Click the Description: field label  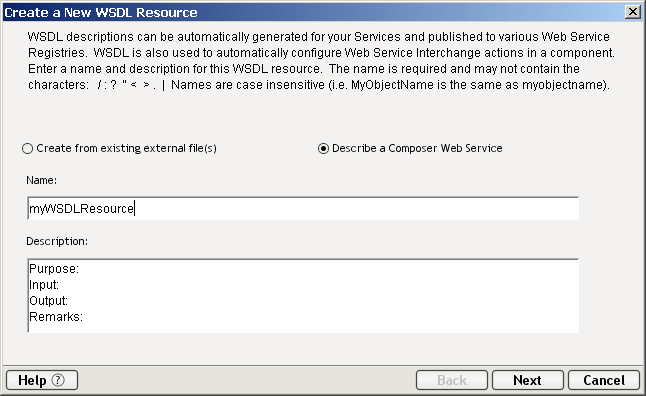click(57, 241)
